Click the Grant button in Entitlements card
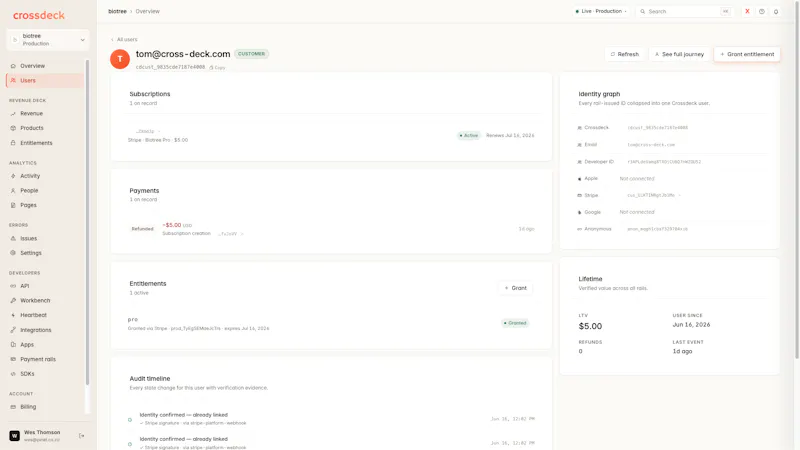 pyautogui.click(x=515, y=288)
